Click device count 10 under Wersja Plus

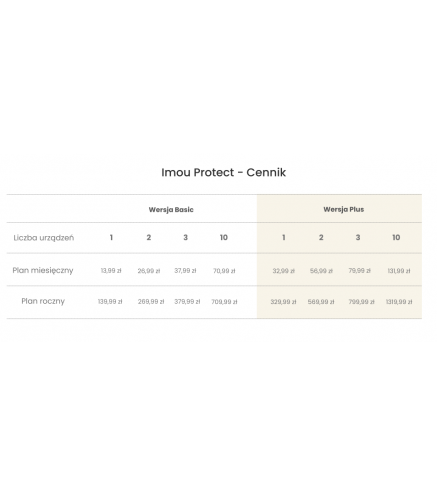pos(396,237)
